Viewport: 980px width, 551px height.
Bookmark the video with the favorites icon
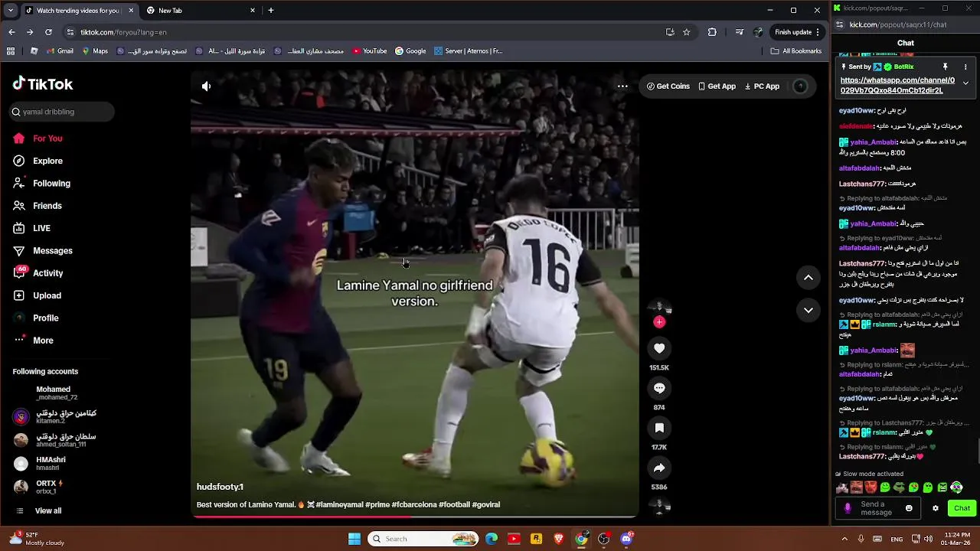coord(659,429)
